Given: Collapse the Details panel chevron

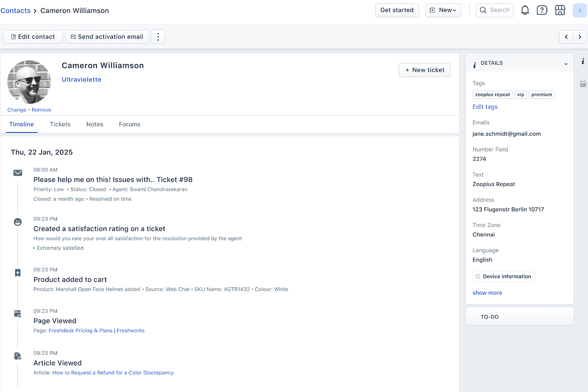Looking at the screenshot, I should point(566,64).
